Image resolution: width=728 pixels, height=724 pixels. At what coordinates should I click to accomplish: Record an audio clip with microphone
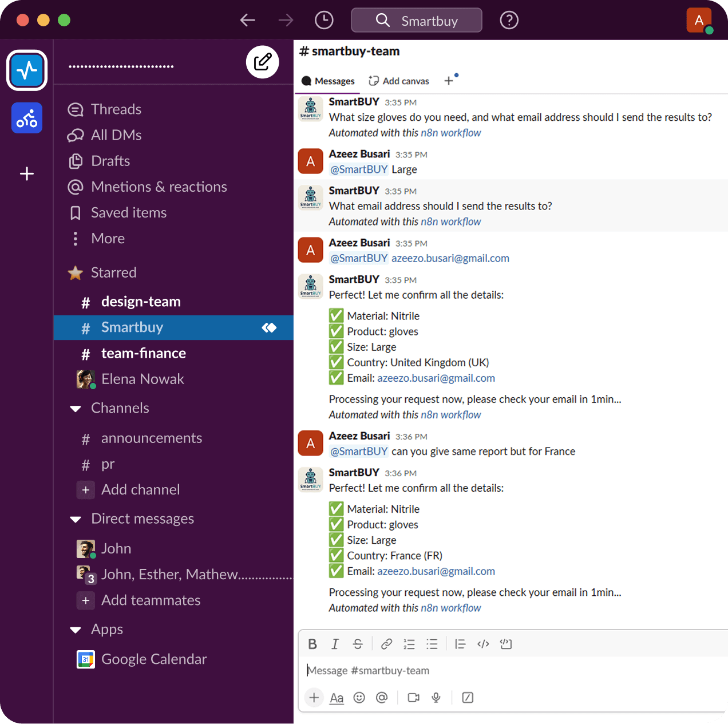(436, 698)
